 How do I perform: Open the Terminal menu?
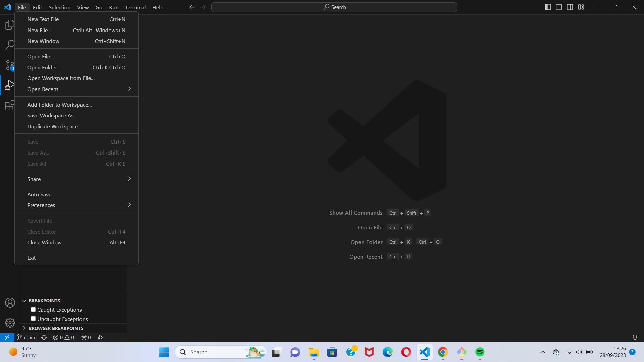tap(135, 7)
